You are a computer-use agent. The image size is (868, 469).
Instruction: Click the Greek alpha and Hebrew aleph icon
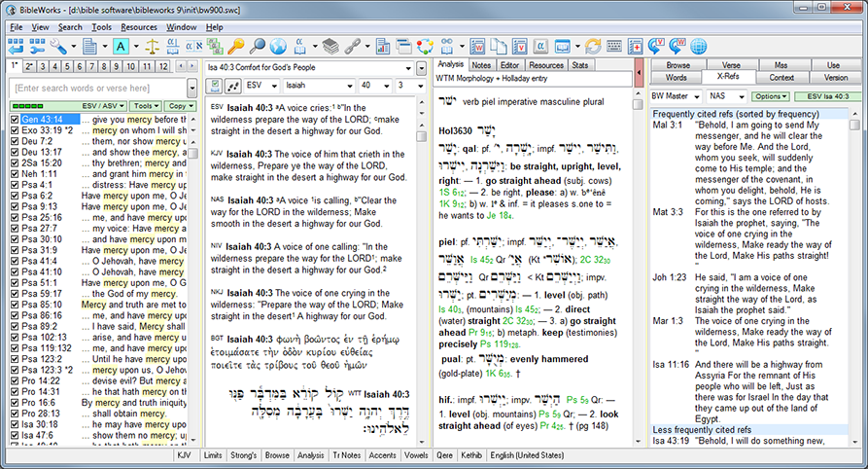(193, 46)
